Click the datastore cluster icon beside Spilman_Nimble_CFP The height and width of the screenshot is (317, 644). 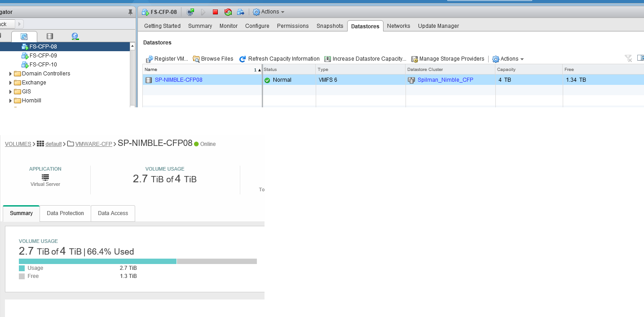tap(411, 80)
